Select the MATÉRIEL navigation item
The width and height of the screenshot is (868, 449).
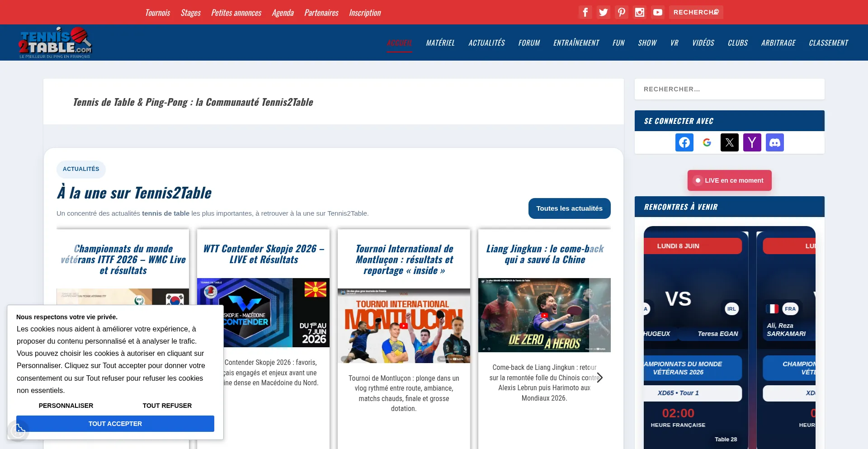[440, 43]
